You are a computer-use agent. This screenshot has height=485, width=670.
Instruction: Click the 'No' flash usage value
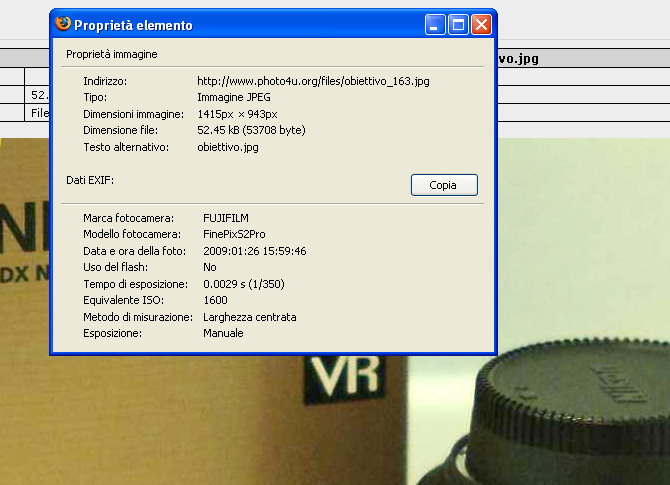tap(210, 267)
